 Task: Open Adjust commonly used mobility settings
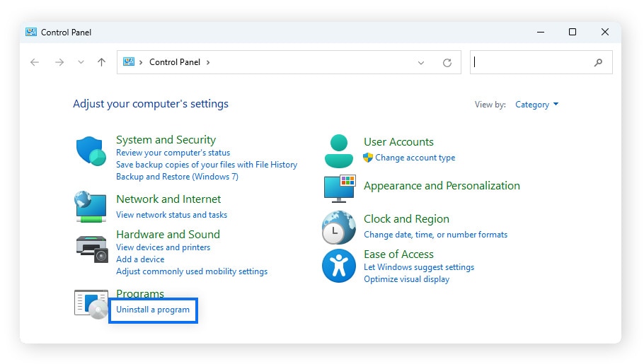pos(192,271)
